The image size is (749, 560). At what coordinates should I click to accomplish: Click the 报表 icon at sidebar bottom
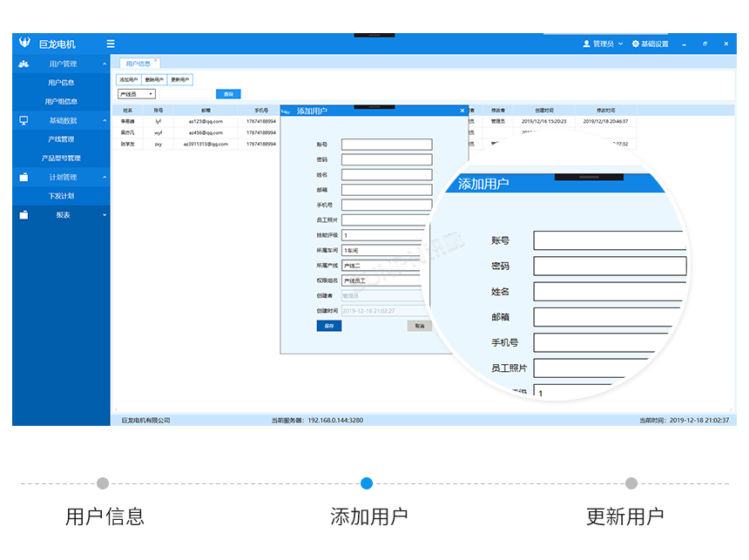tap(22, 214)
